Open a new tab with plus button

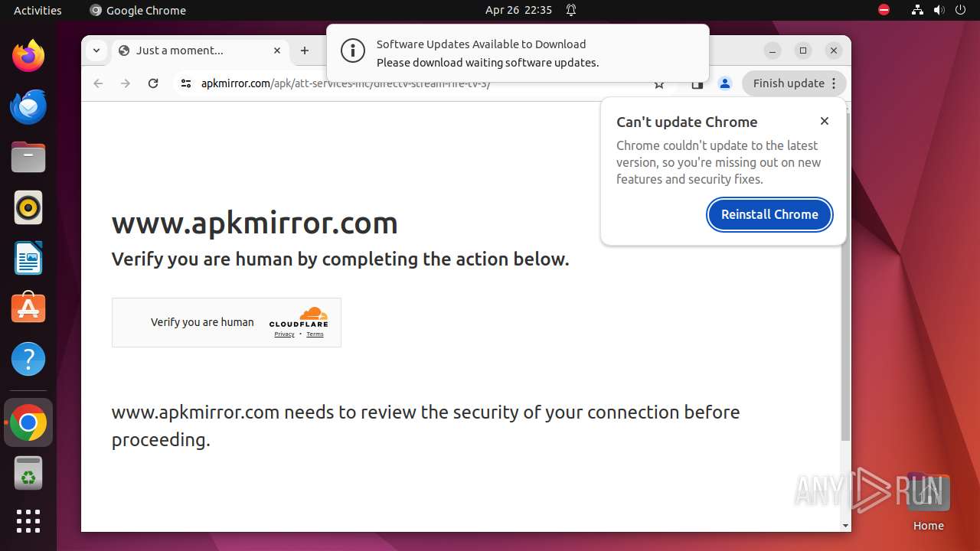pyautogui.click(x=305, y=51)
